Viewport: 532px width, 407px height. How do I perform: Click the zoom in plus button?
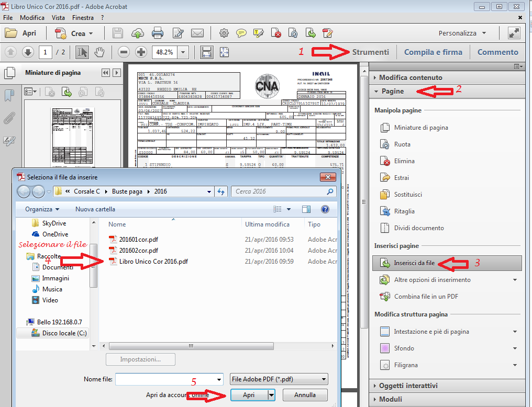[x=141, y=52]
